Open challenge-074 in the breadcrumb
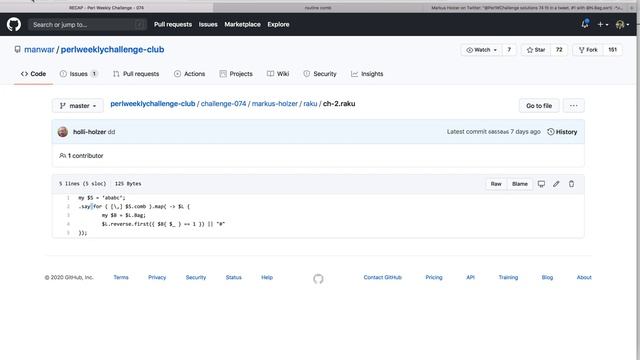The width and height of the screenshot is (640, 360). tap(223, 104)
